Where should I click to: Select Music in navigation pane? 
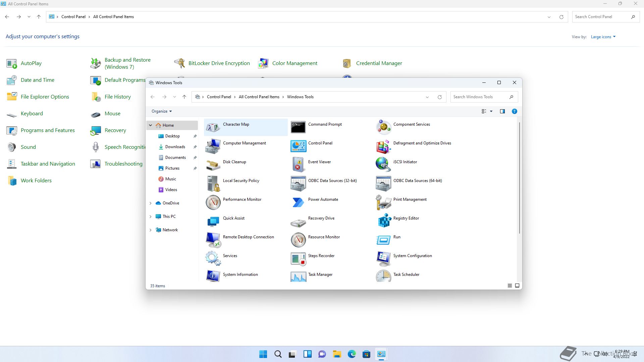tap(170, 179)
